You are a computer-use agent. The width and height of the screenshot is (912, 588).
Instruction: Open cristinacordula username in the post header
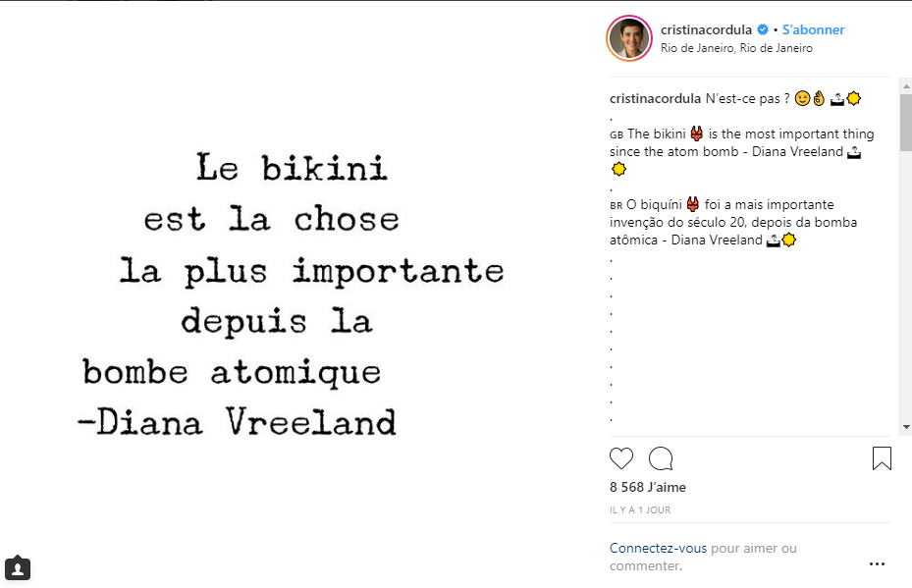(707, 30)
